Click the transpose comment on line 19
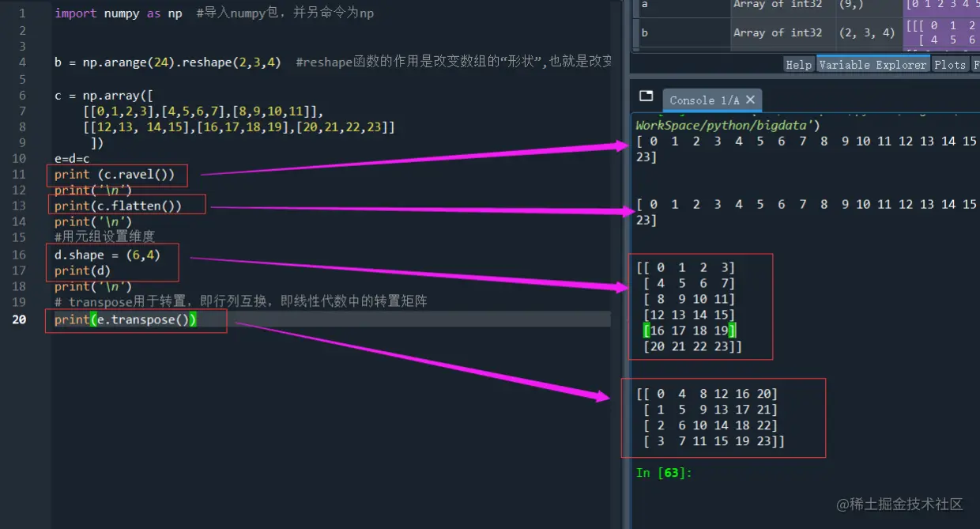Viewport: 980px width, 529px height. point(241,302)
